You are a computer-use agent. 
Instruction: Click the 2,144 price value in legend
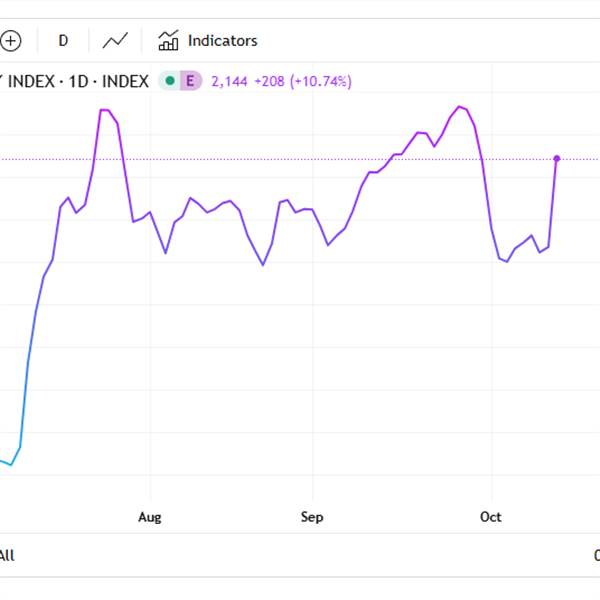coord(229,81)
